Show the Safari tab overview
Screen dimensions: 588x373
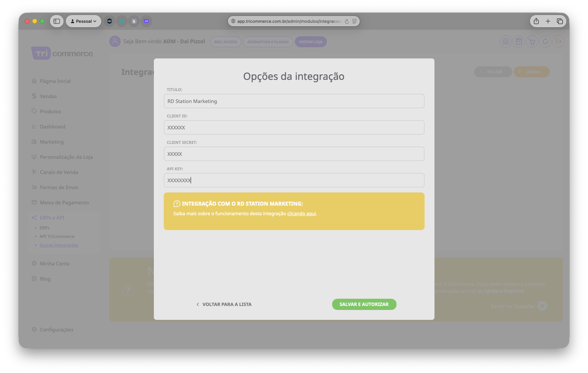pyautogui.click(x=560, y=21)
